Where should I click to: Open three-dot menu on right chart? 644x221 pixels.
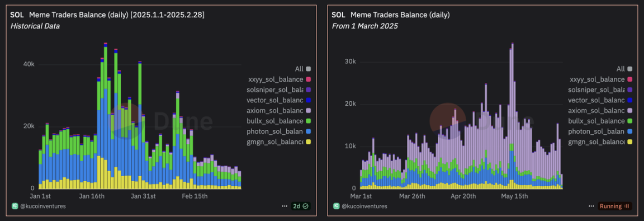(591, 206)
